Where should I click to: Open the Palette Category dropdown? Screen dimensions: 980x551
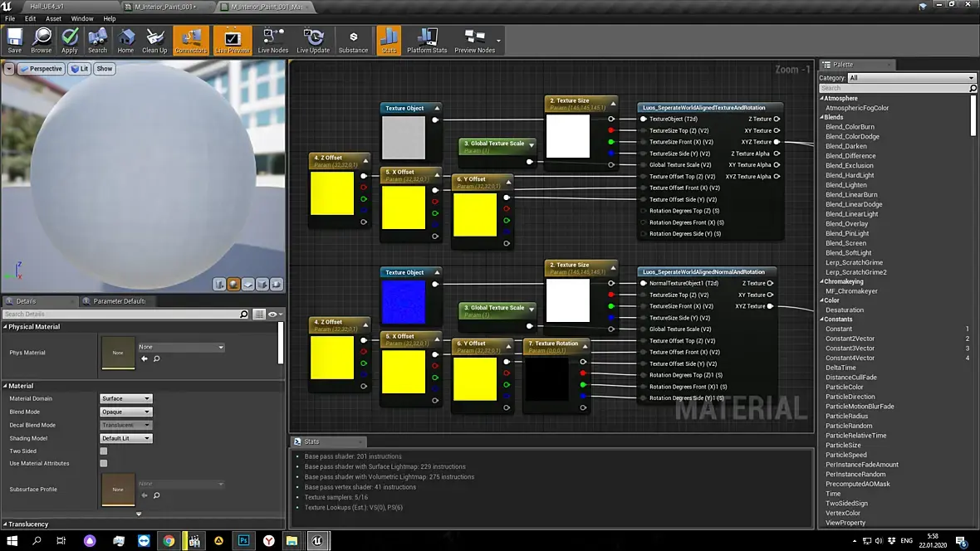pos(911,78)
